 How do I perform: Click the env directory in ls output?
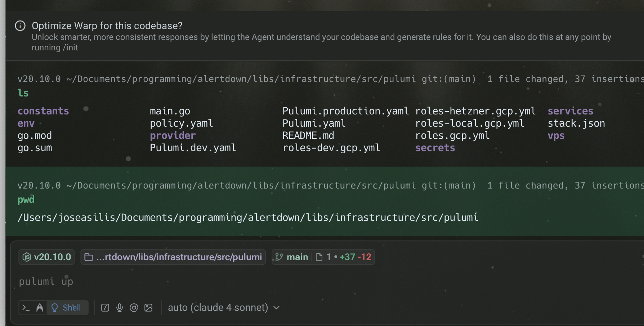point(26,123)
